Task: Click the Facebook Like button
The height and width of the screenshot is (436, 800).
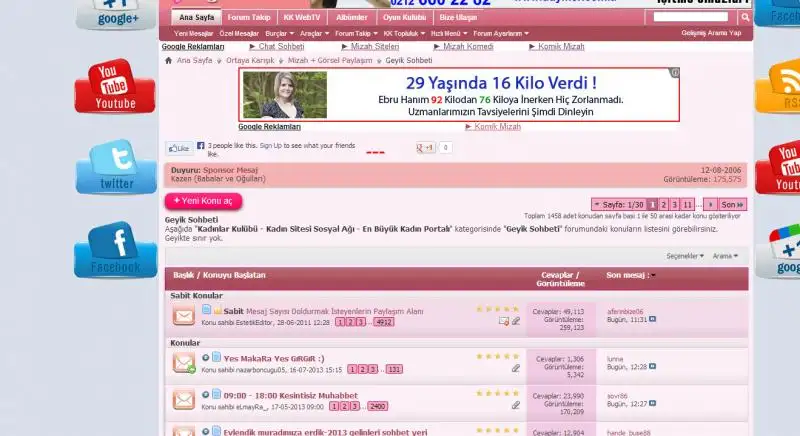Action: tap(178, 147)
